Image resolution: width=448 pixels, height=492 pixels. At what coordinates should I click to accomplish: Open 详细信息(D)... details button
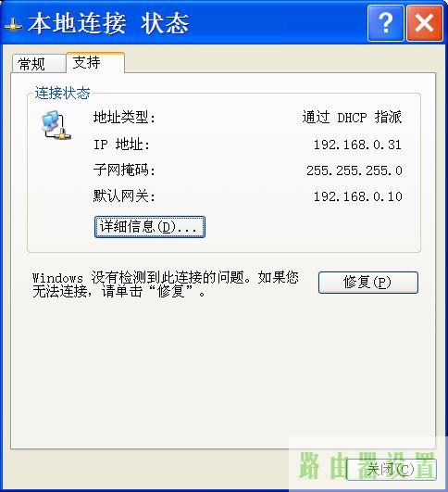(x=150, y=227)
